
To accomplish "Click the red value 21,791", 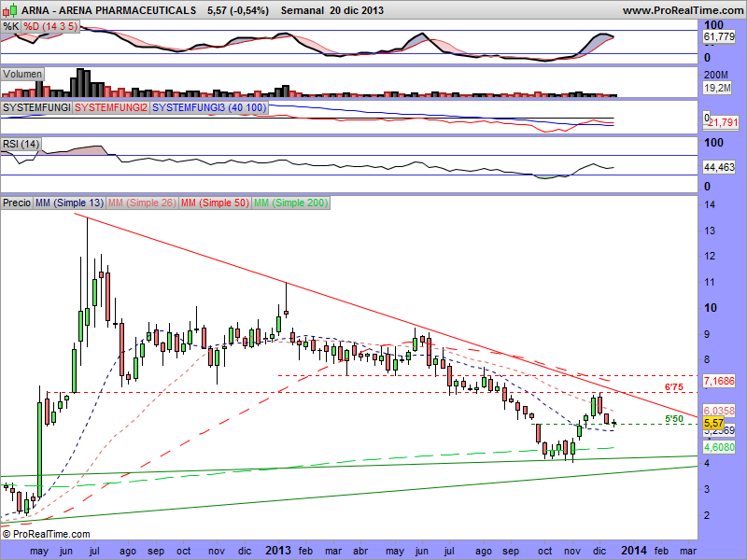I will coord(723,122).
